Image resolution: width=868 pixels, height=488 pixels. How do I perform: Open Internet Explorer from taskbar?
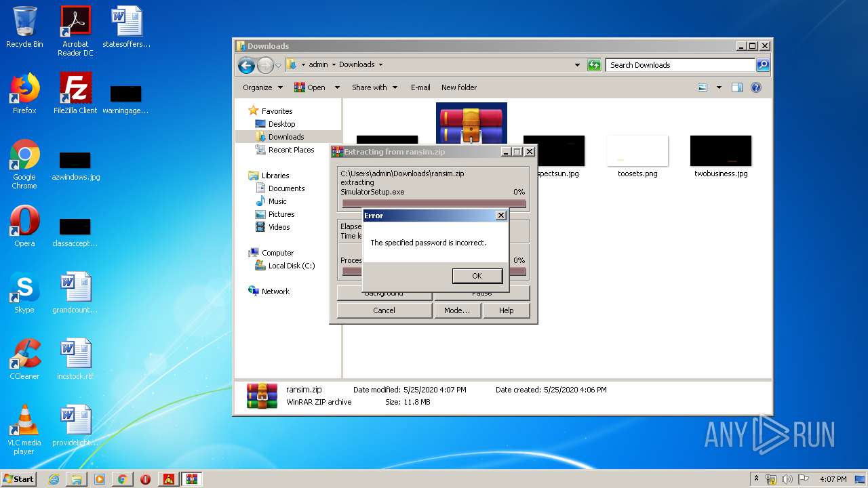54,479
